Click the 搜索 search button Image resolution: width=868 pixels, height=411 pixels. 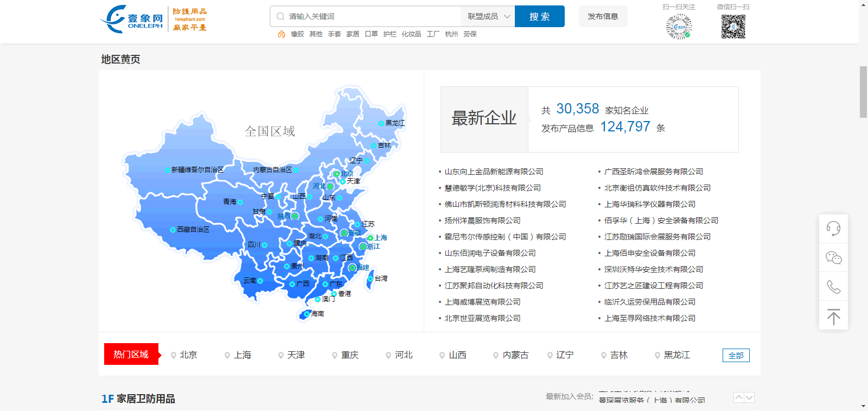[x=539, y=16]
